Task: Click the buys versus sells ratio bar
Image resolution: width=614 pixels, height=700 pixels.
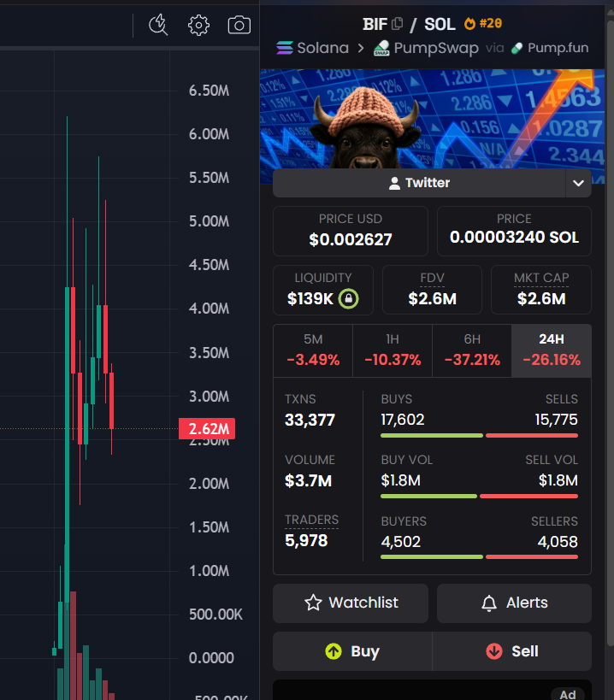Action: point(479,435)
